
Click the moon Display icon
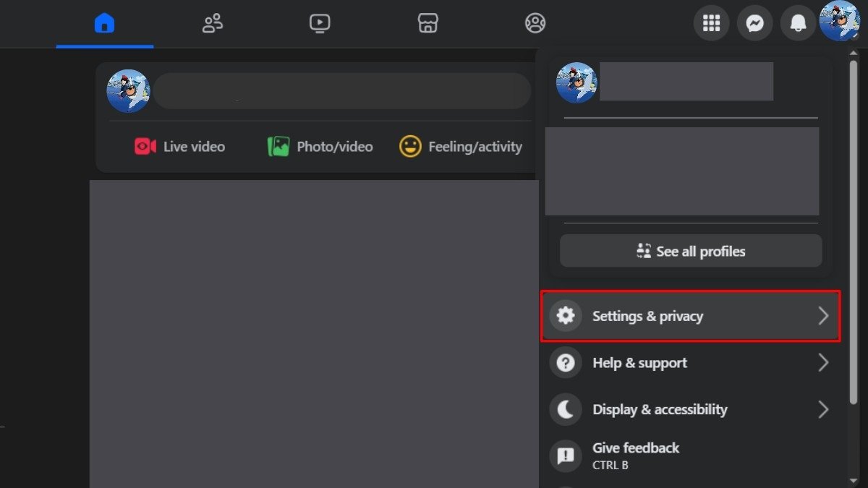566,410
